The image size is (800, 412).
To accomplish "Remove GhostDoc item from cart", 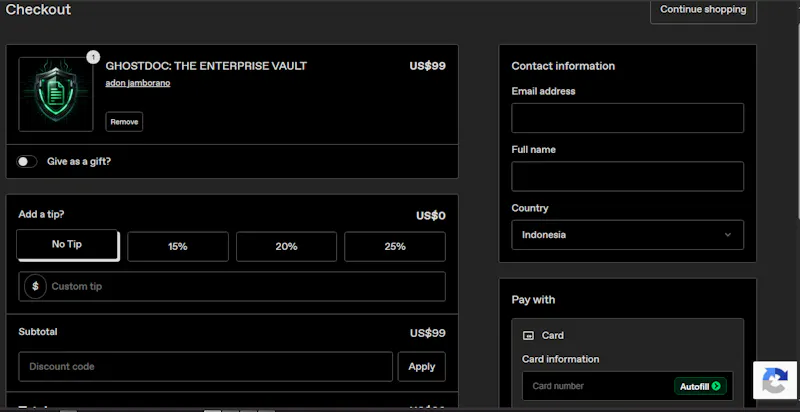I will click(x=124, y=122).
